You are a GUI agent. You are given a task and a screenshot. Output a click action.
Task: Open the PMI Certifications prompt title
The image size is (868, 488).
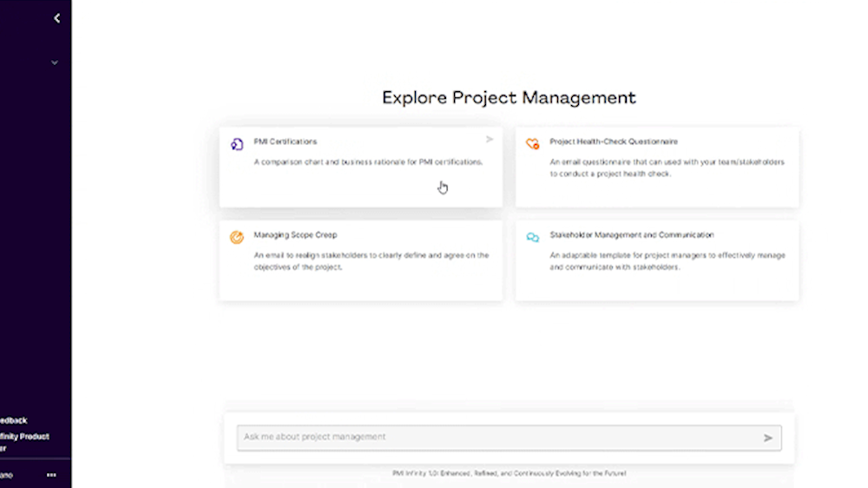pos(286,142)
